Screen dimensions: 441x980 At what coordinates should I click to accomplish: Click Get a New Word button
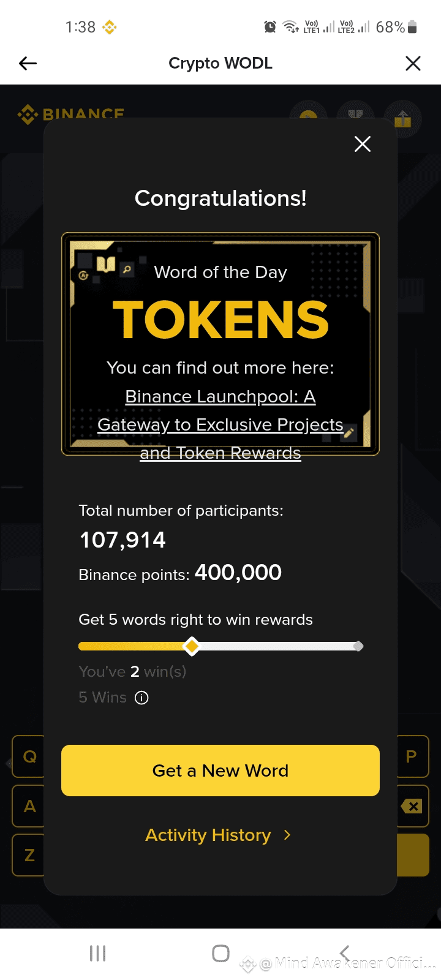click(221, 771)
